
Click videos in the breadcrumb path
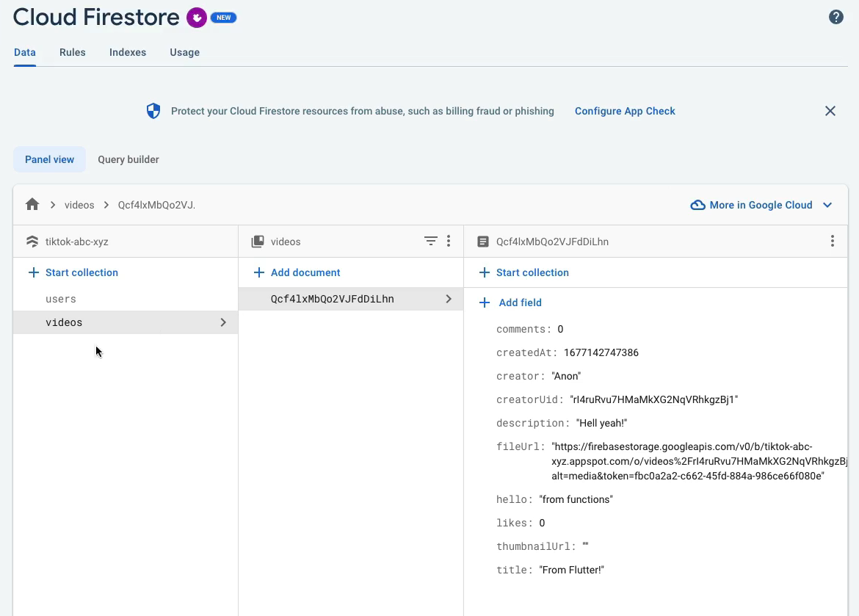(x=79, y=205)
